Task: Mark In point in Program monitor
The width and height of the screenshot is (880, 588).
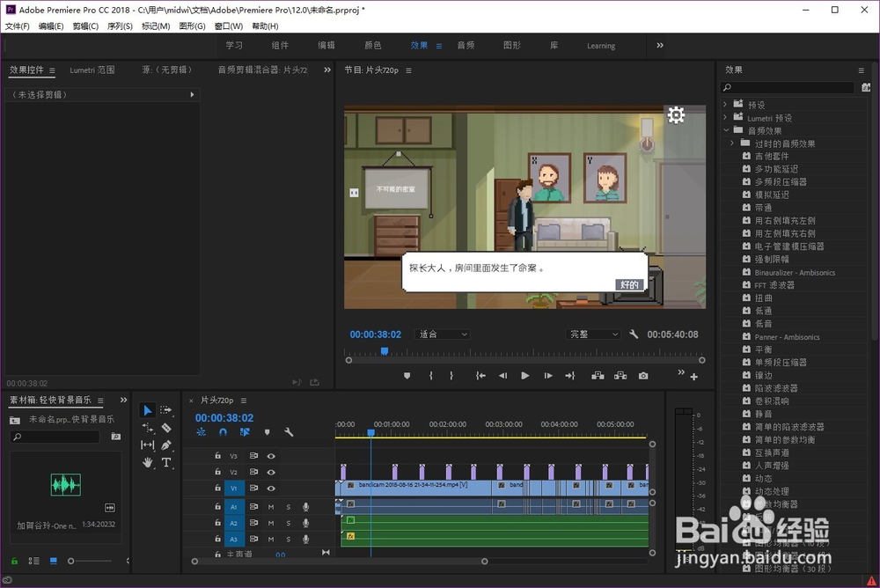Action: [431, 376]
